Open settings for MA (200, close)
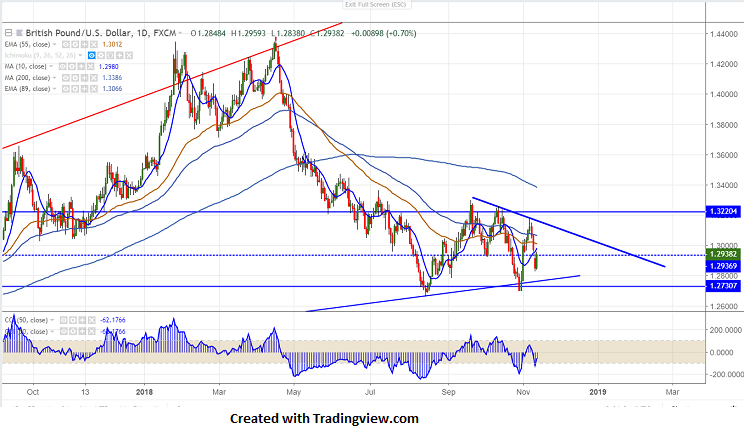 [75, 78]
